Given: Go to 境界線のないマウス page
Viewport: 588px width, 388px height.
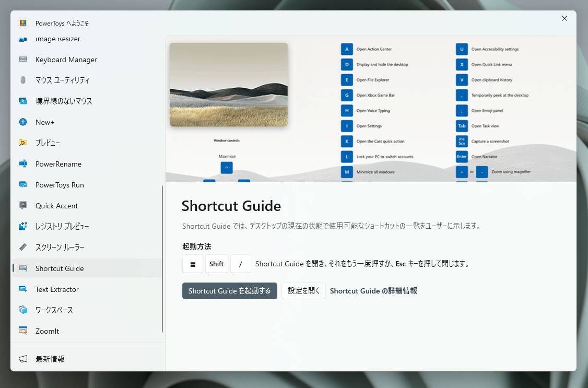Looking at the screenshot, I should click(x=87, y=101).
